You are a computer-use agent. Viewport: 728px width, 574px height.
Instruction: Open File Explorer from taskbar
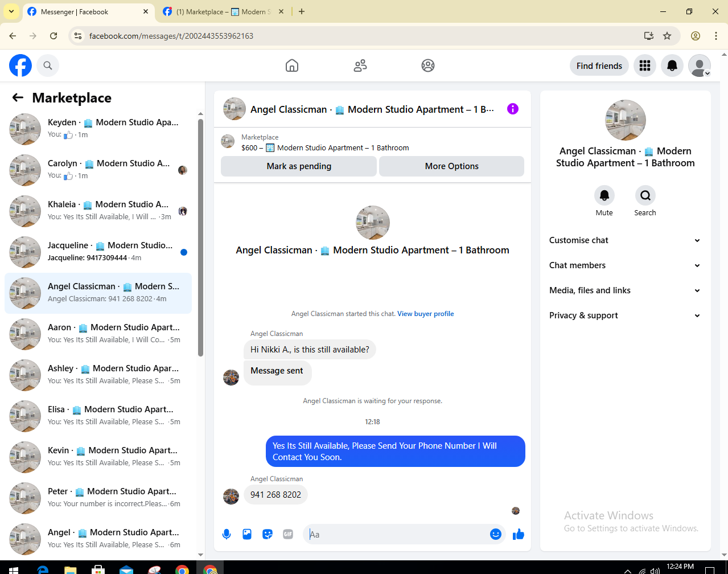(x=70, y=569)
